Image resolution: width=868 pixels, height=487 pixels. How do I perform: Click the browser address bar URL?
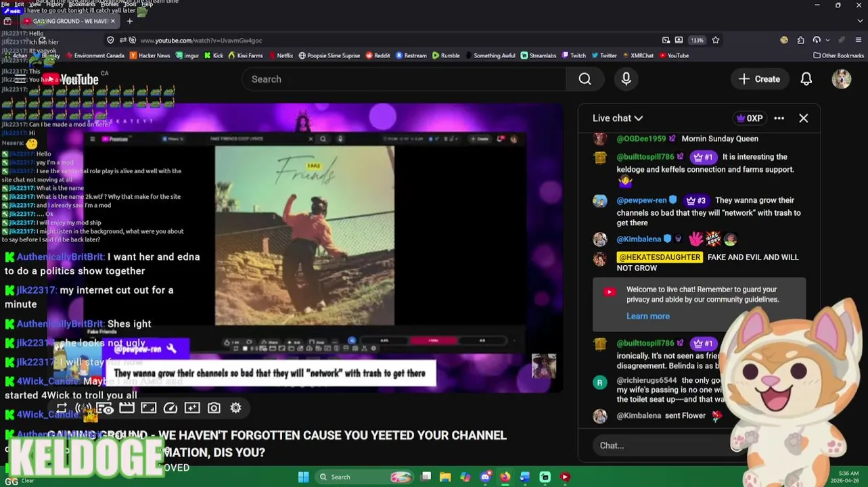pos(201,41)
